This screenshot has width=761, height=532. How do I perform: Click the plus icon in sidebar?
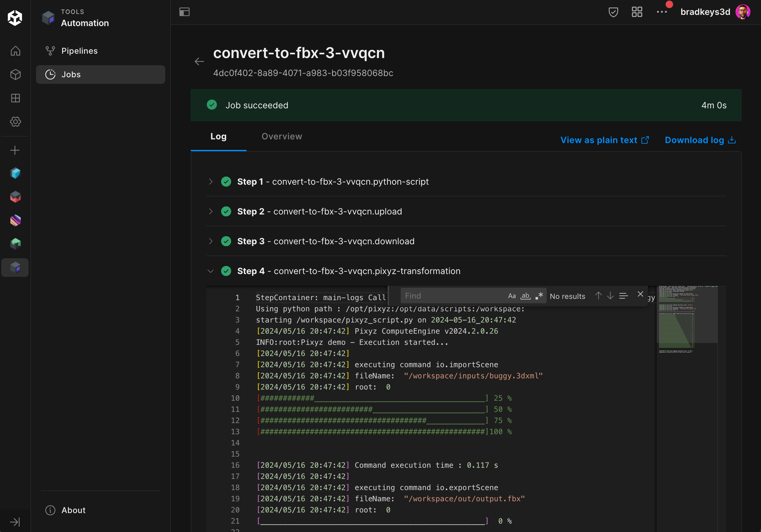tap(15, 151)
